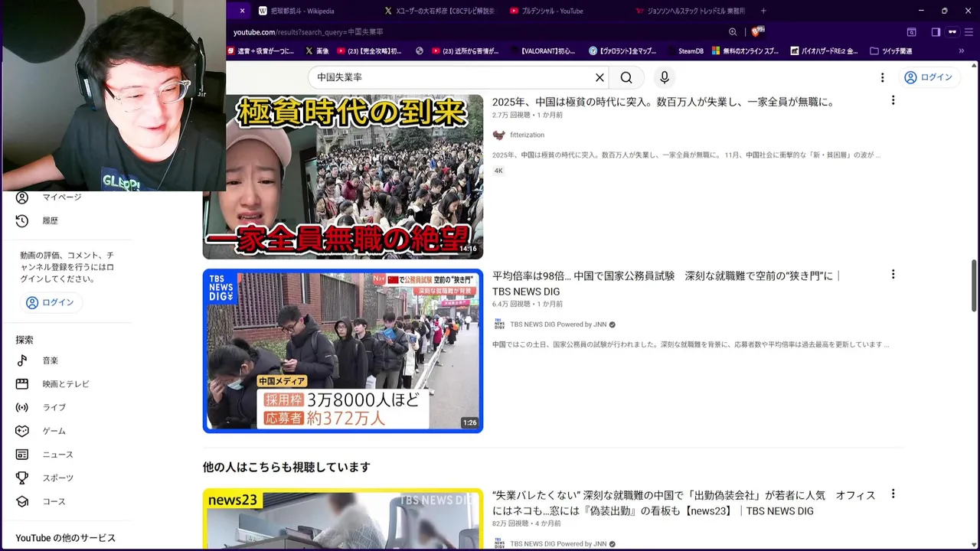Open the 極貧時代の到来 video thumbnail

click(x=343, y=177)
